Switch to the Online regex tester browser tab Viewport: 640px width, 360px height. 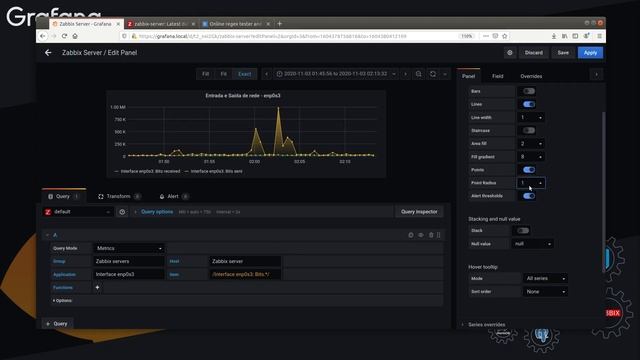(236, 24)
